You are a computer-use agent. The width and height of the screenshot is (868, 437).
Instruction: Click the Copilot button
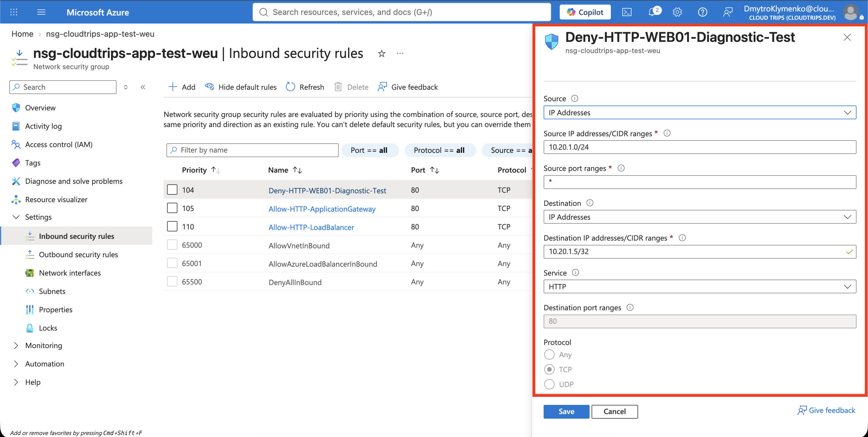tap(585, 12)
